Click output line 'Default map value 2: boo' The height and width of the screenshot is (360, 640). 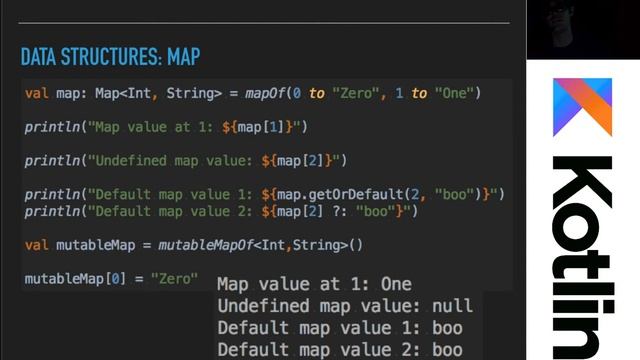click(x=340, y=350)
